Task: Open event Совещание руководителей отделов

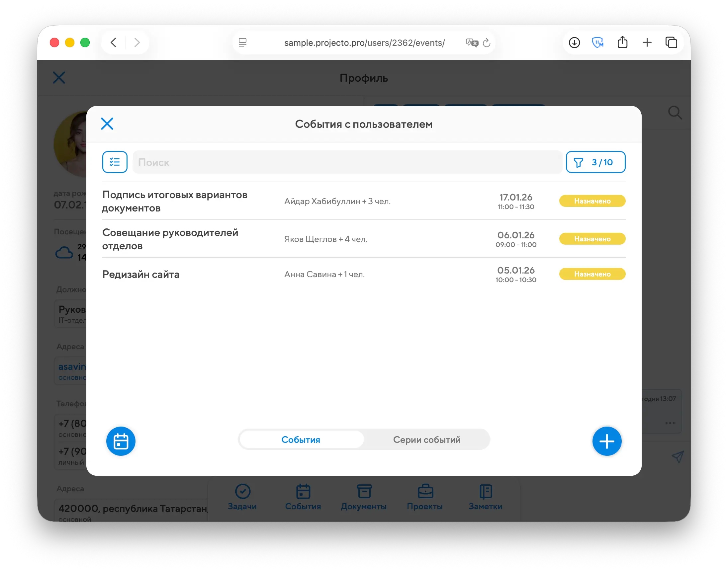Action: [x=170, y=239]
